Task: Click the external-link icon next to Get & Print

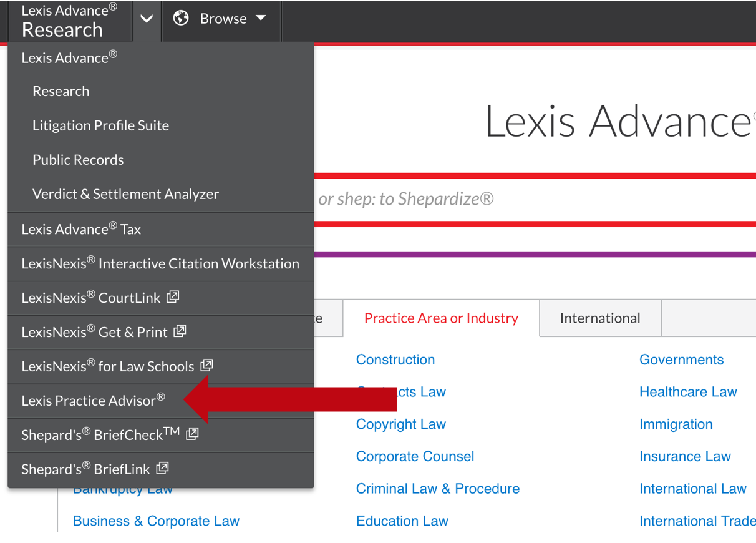Action: [x=180, y=331]
